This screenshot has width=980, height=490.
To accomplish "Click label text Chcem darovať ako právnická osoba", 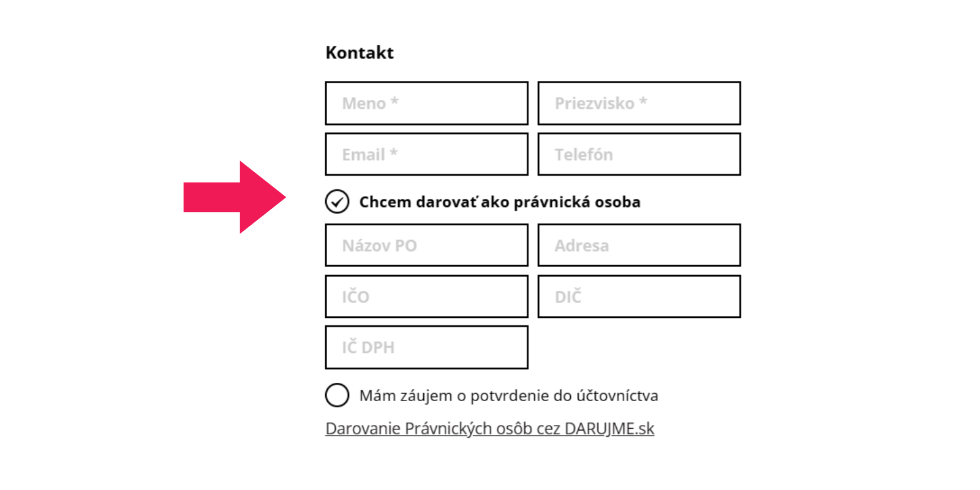I will (x=500, y=202).
